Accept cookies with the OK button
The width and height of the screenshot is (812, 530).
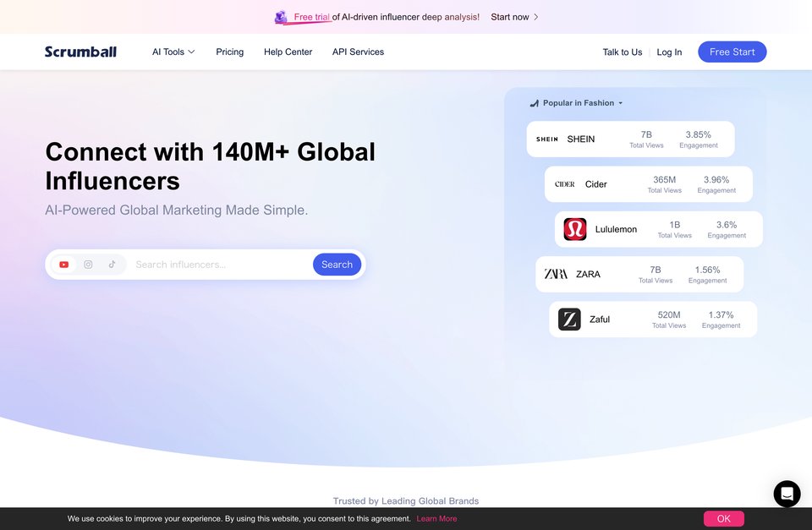coord(723,519)
